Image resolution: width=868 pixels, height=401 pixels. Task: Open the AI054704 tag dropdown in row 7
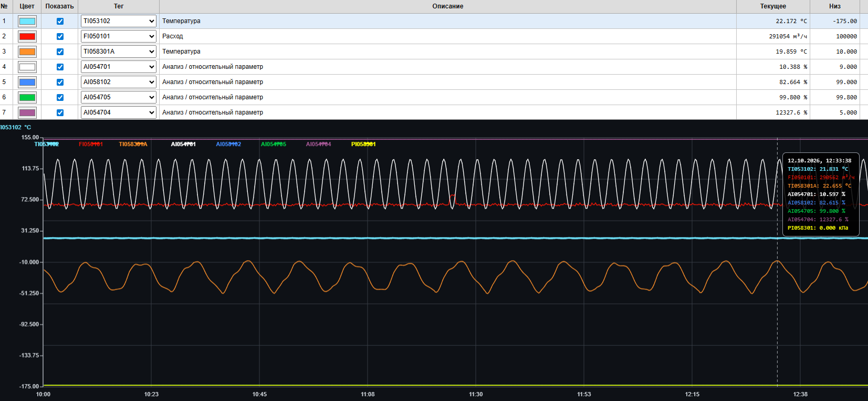click(119, 112)
